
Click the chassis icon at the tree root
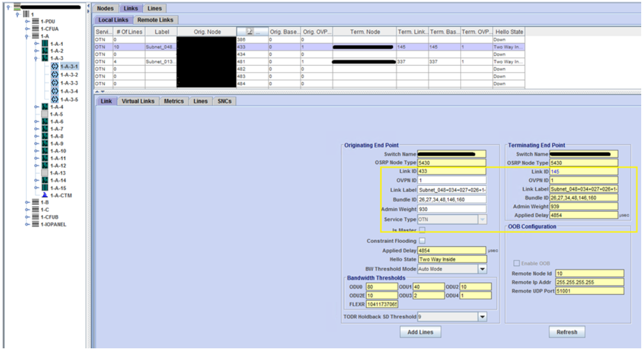point(17,7)
